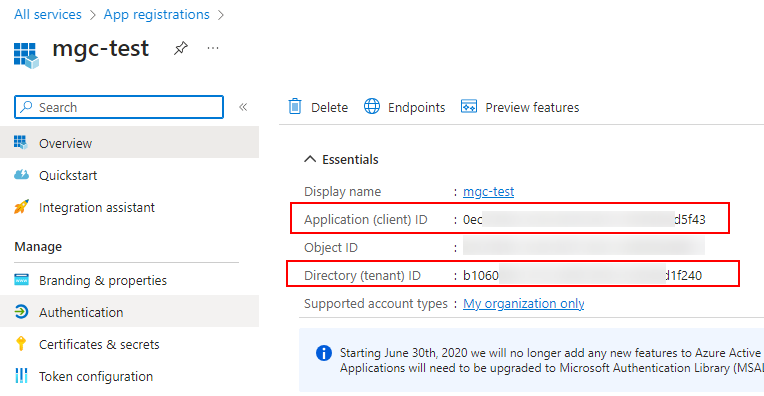Click the Certificates & secrets key icon

tap(21, 344)
